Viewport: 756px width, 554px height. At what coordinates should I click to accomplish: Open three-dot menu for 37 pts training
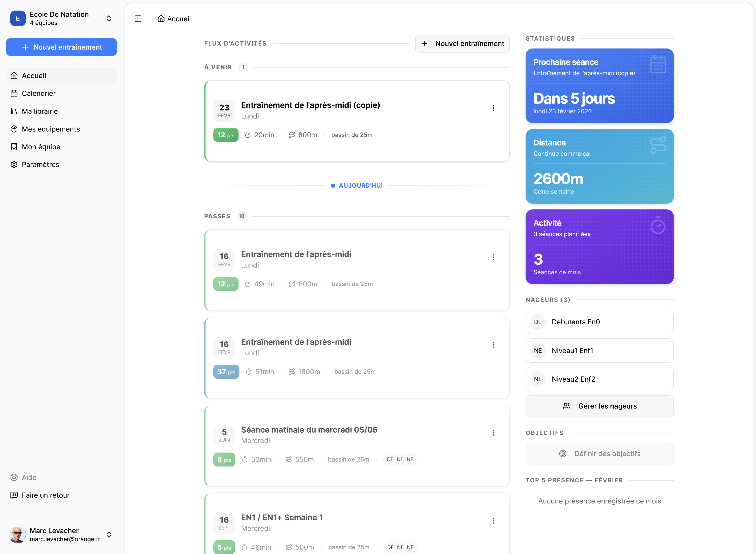point(493,345)
